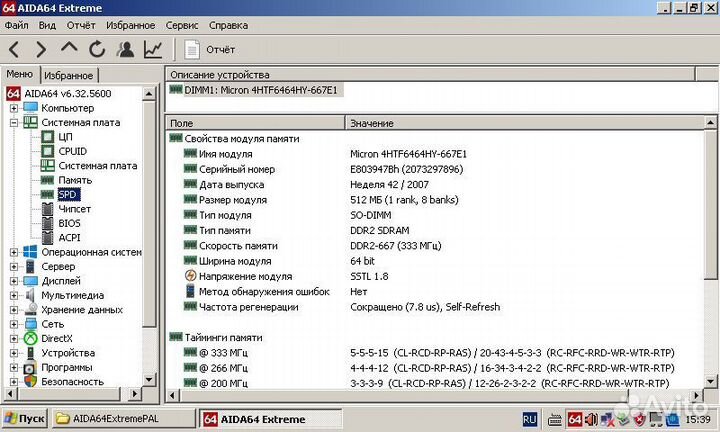Click the Отчёт toolbar button label
The height and width of the screenshot is (432, 720).
[x=220, y=50]
